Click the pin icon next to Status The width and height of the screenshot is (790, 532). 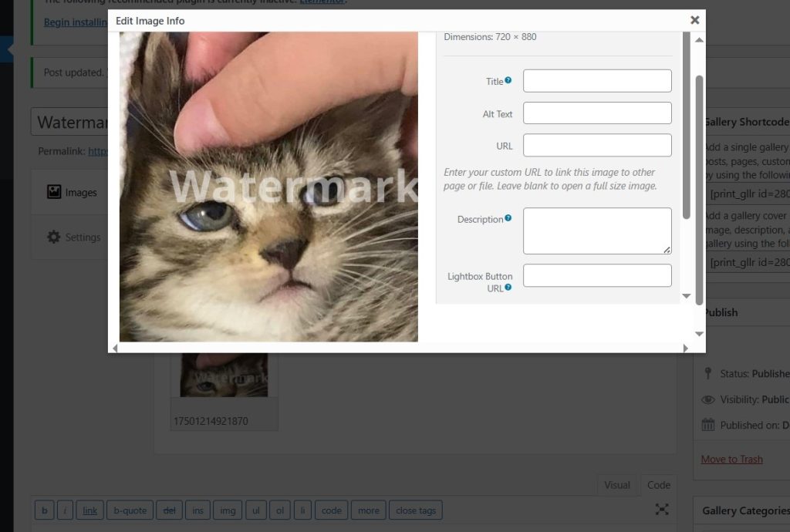[707, 373]
